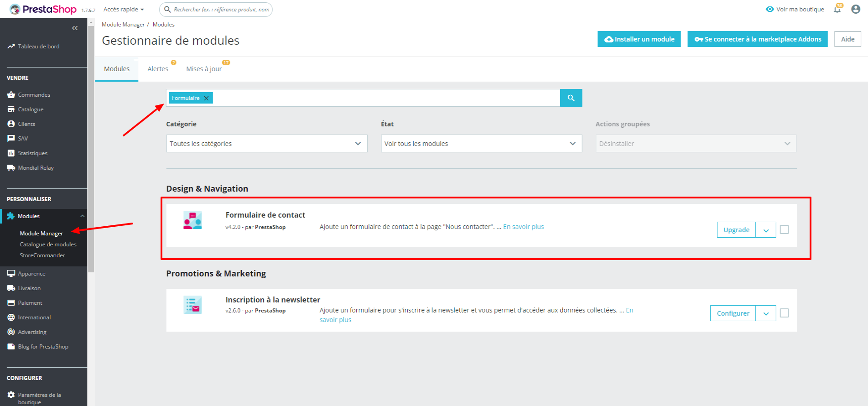
Task: Select Module Manager submenu item
Action: [x=42, y=234]
